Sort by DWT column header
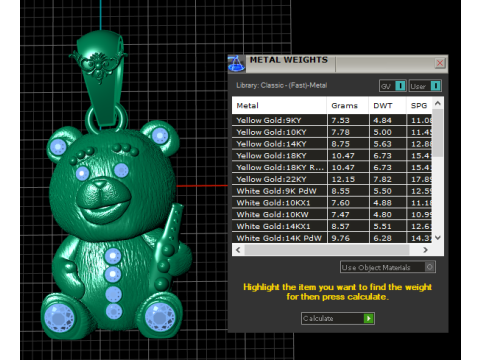 pos(387,106)
